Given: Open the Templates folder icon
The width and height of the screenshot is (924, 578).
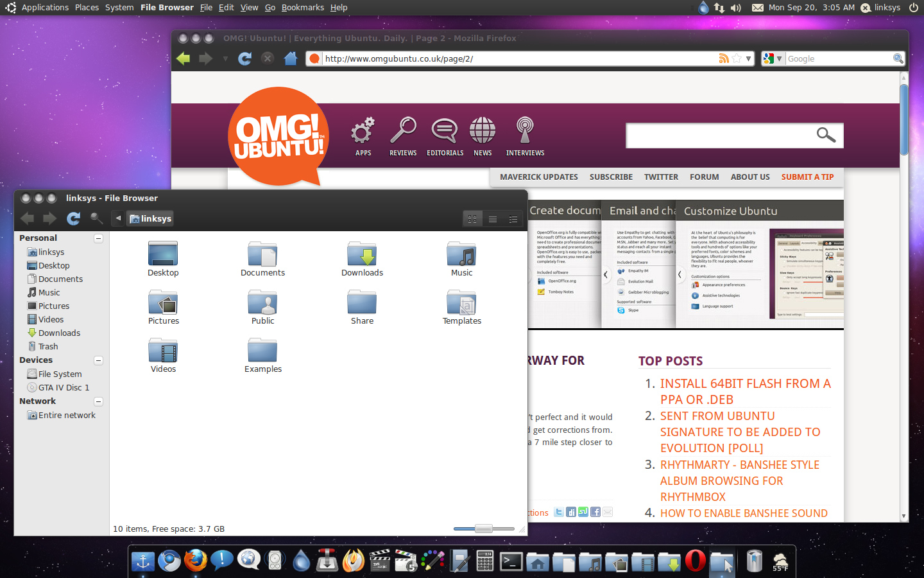Looking at the screenshot, I should 461,302.
